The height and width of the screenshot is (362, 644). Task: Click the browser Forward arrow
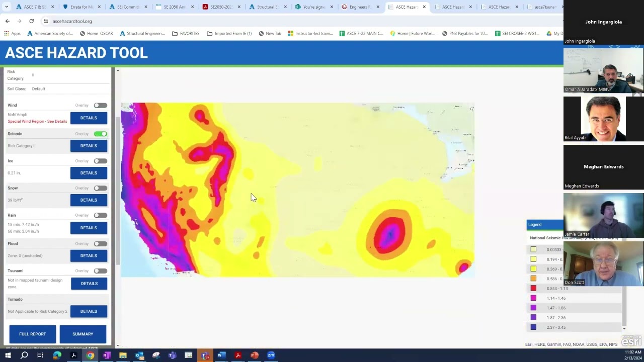click(19, 21)
